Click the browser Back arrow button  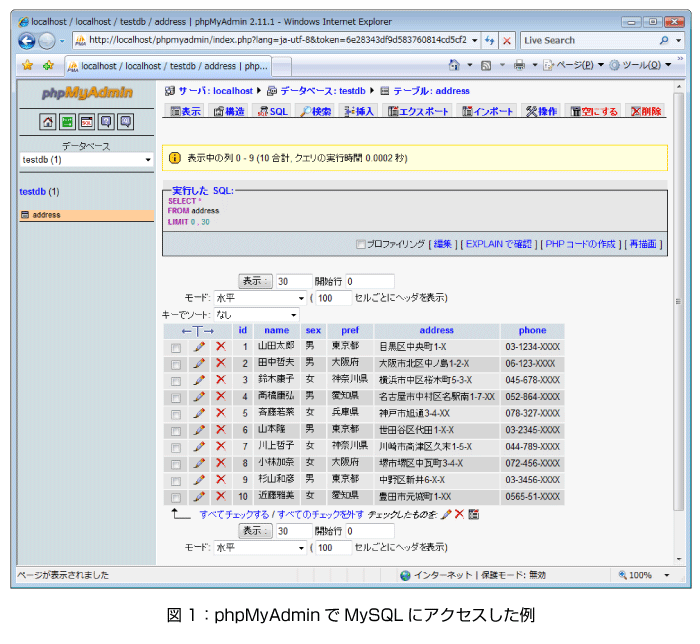click(x=26, y=41)
